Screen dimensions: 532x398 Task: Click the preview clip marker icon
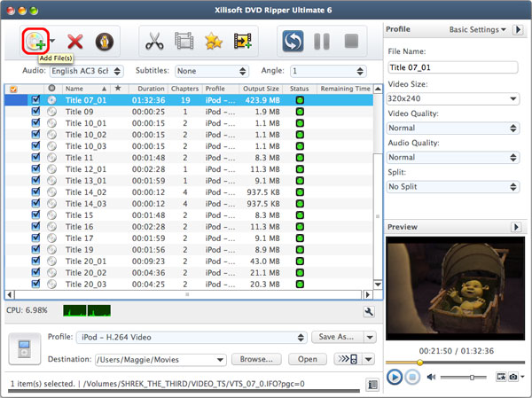pos(501,377)
